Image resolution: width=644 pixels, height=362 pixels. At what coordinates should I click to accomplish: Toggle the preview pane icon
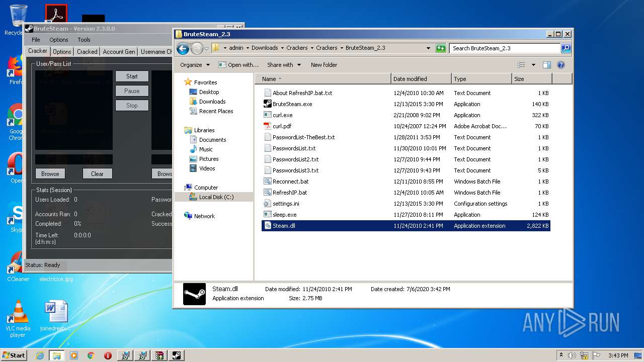pyautogui.click(x=547, y=65)
